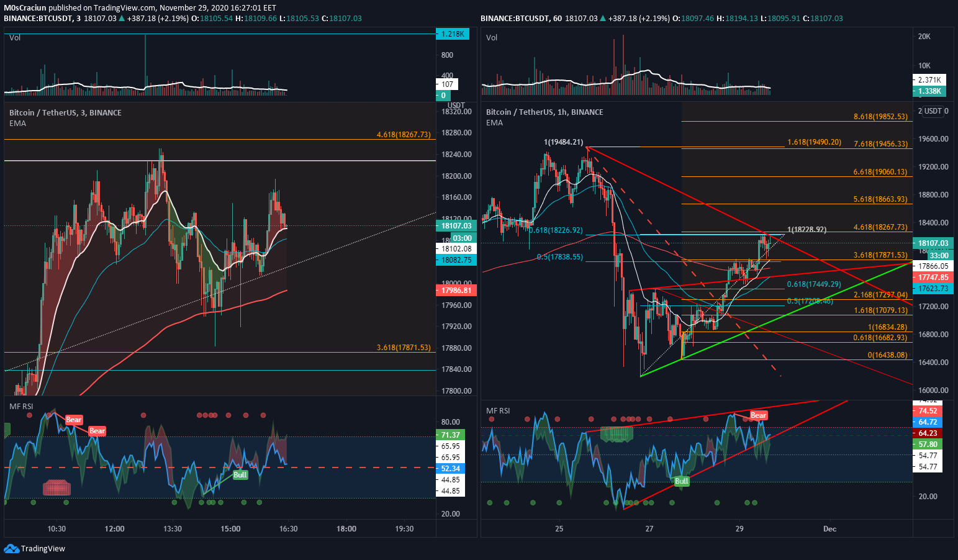This screenshot has height=560, width=958.
Task: Click the first Bear divergence tag near 10:30
Action: pyautogui.click(x=74, y=420)
